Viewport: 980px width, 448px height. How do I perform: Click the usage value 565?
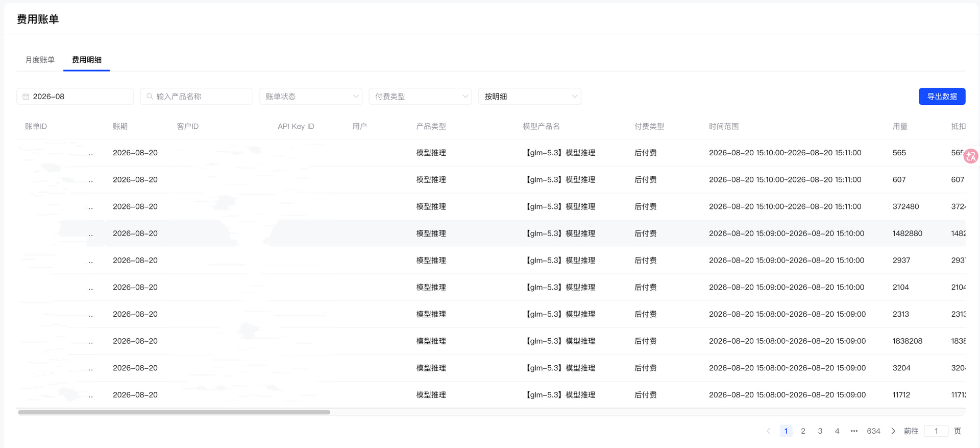[899, 153]
